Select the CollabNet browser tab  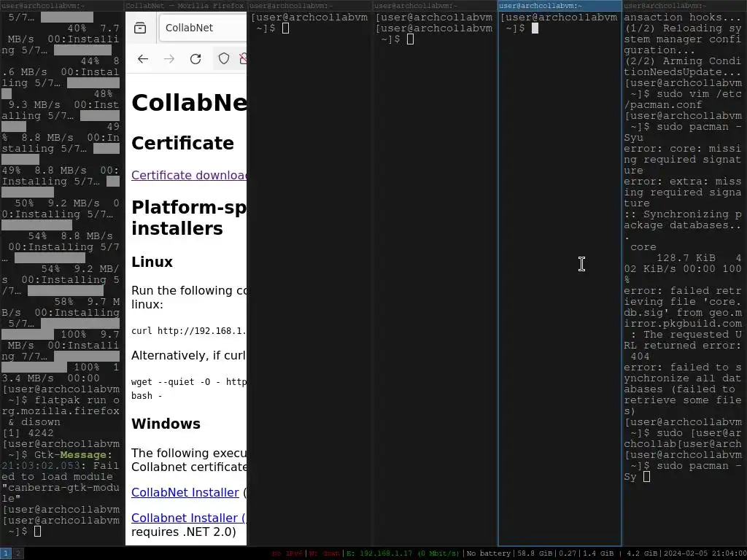203,28
